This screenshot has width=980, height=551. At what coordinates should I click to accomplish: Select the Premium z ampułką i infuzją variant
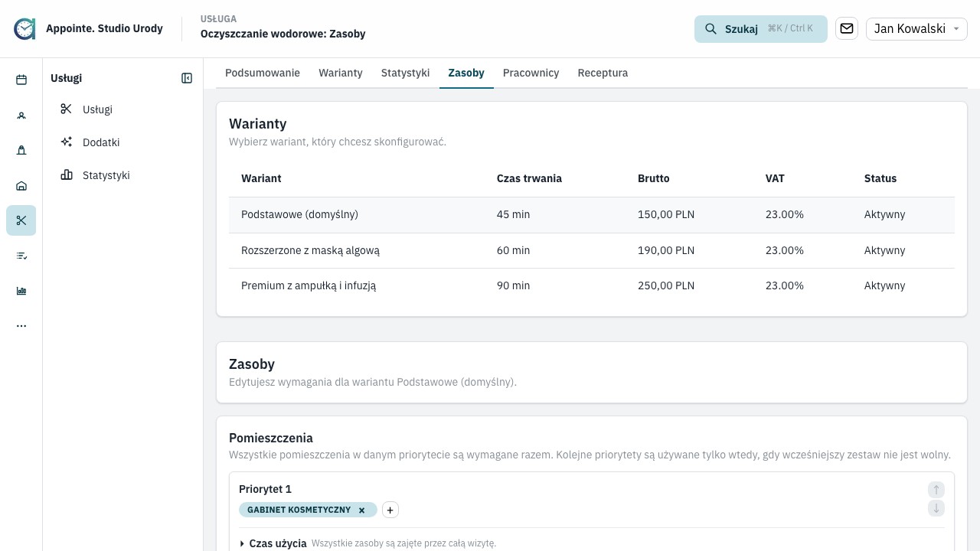click(x=592, y=285)
